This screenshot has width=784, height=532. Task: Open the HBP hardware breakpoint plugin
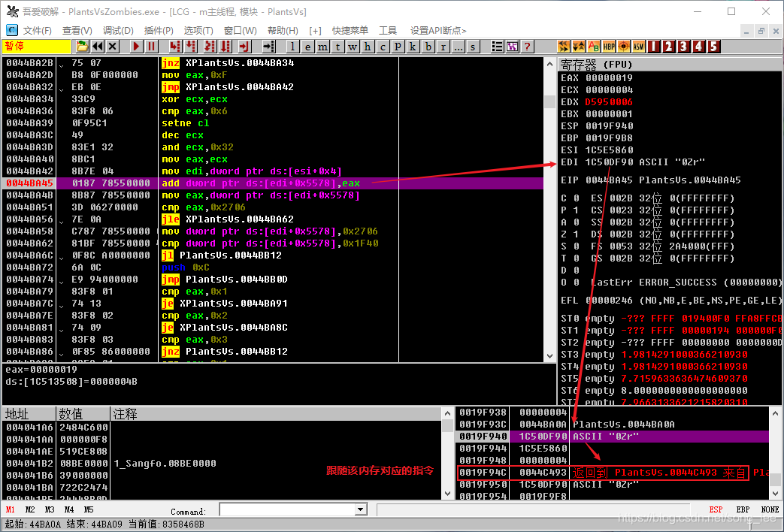click(x=609, y=47)
